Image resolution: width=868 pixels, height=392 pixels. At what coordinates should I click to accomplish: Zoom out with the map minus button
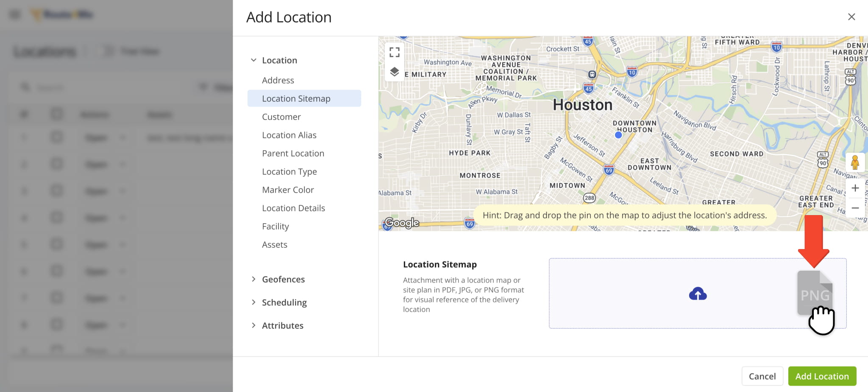[x=855, y=208]
